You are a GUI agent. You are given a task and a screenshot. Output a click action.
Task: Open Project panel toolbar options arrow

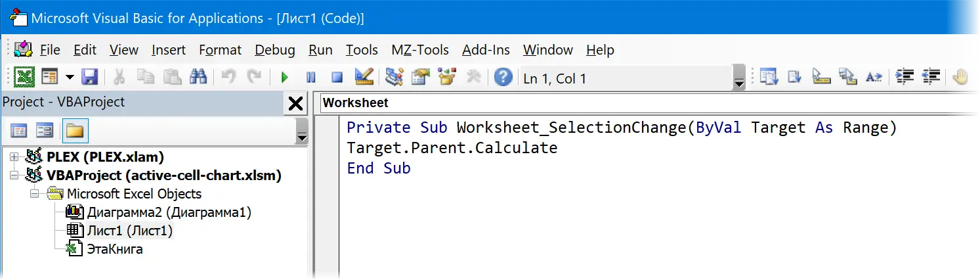[x=302, y=131]
